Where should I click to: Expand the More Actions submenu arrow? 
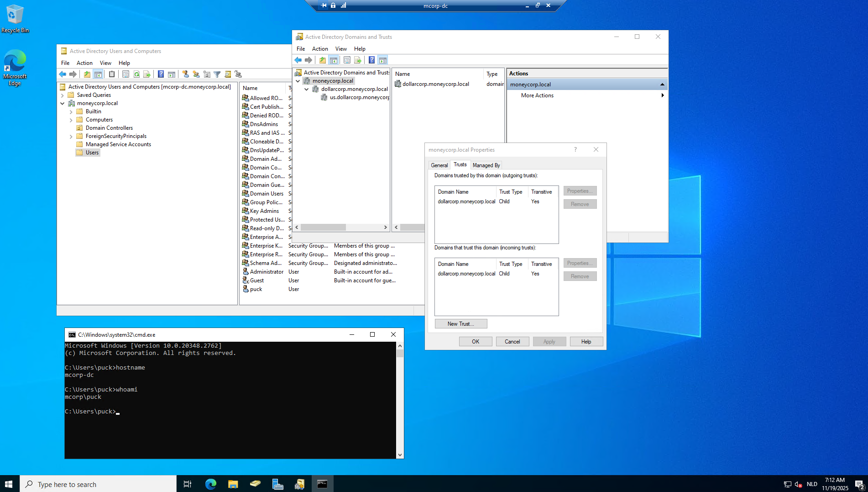coord(662,95)
